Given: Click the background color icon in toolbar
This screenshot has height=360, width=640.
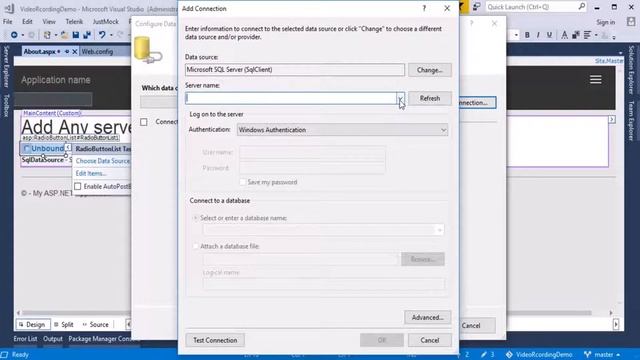Looking at the screenshot, I should 576,35.
